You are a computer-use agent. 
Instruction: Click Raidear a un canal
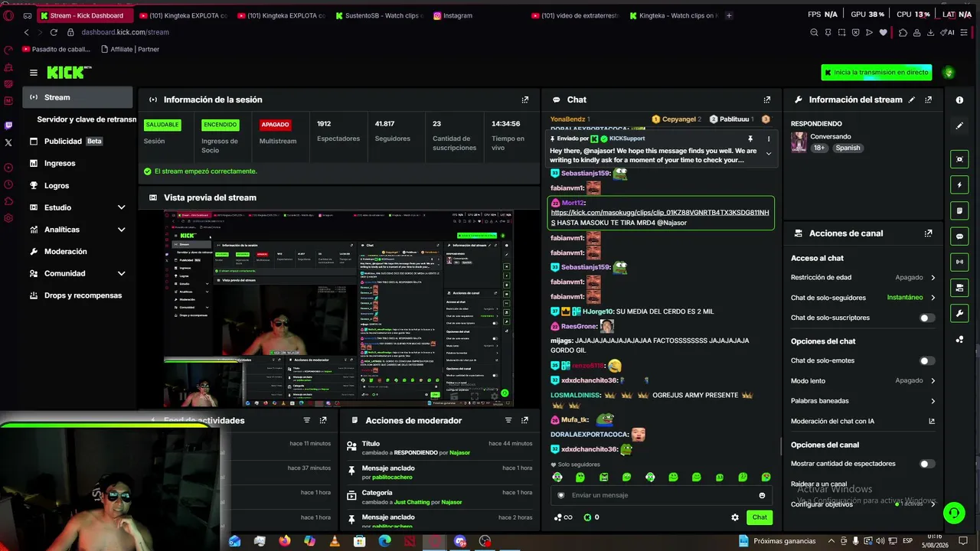818,484
